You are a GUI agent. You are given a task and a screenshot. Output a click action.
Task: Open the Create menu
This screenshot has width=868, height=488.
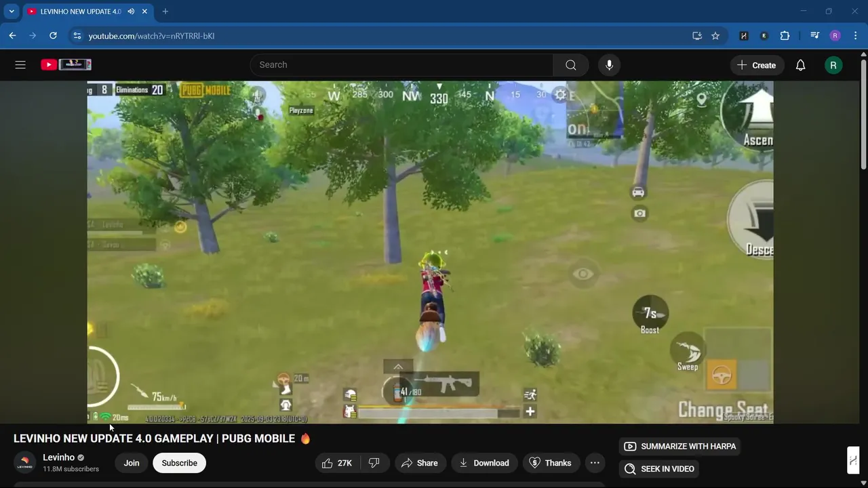click(x=756, y=65)
